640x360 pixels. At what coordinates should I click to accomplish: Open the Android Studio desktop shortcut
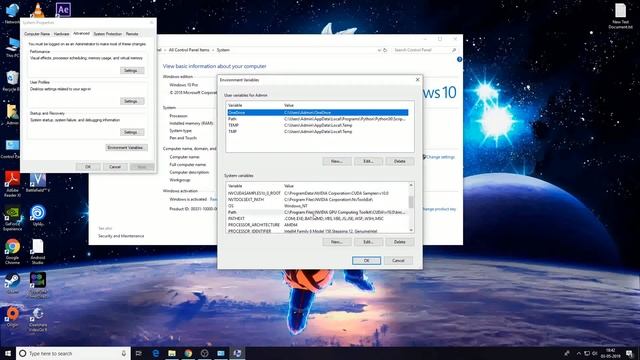tap(38, 252)
